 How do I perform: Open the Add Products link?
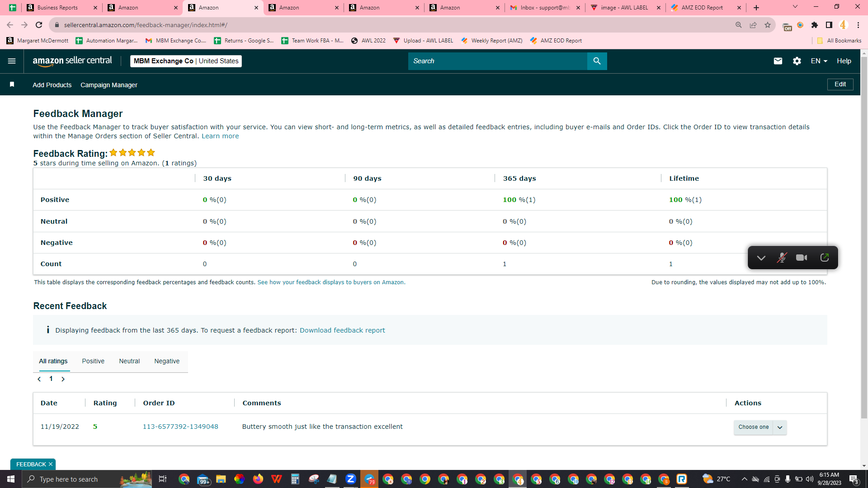point(52,85)
